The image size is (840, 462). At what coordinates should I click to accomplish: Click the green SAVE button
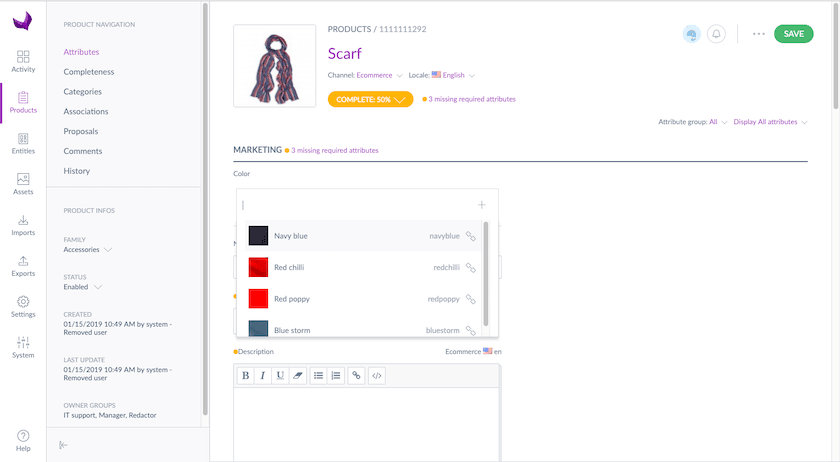[x=793, y=34]
